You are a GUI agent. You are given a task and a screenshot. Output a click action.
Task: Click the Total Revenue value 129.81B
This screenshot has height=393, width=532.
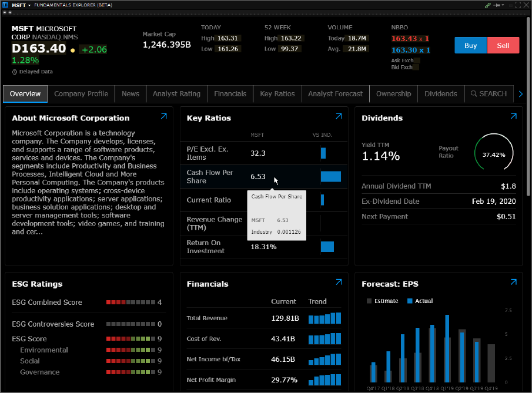click(x=285, y=318)
